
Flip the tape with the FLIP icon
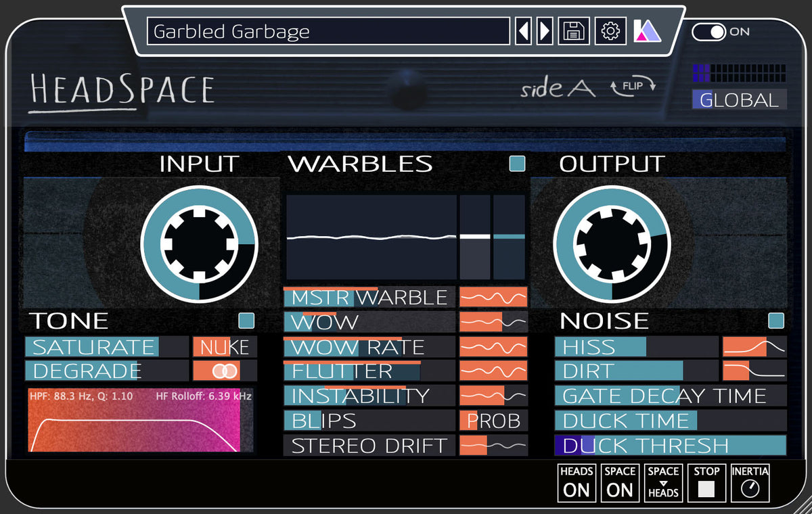[x=633, y=86]
